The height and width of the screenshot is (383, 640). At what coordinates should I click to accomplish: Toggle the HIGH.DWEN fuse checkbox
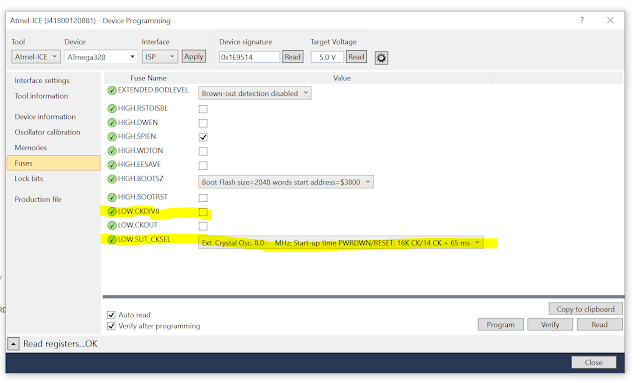pos(203,123)
